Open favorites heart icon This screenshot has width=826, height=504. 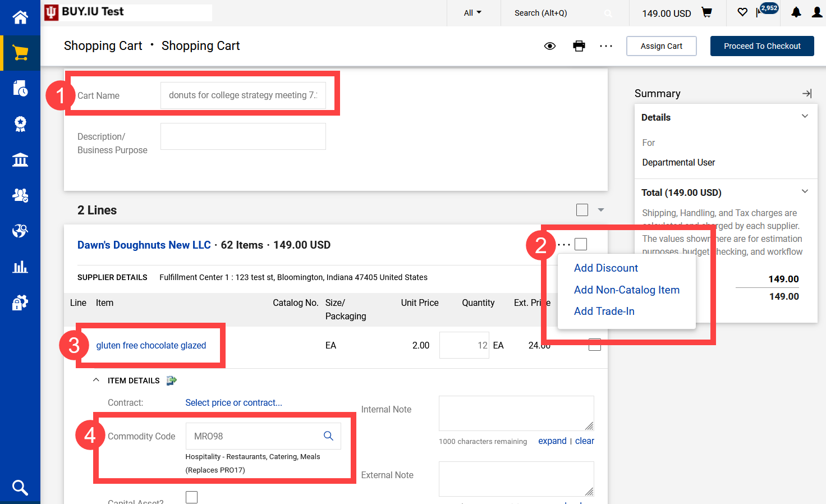pyautogui.click(x=742, y=12)
